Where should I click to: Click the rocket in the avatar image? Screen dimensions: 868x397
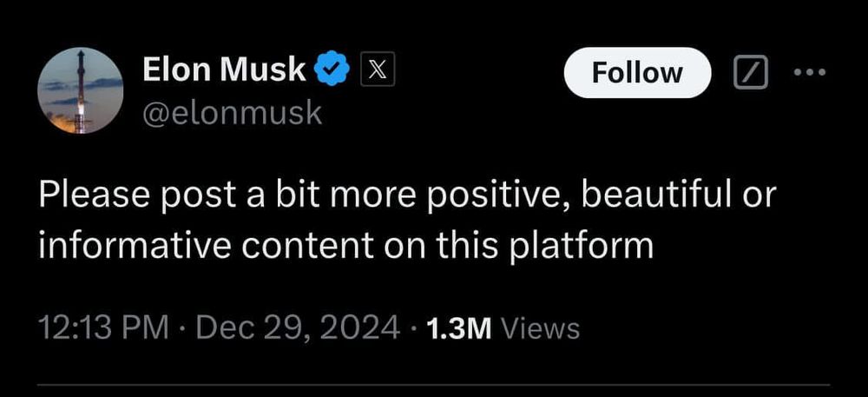click(82, 87)
